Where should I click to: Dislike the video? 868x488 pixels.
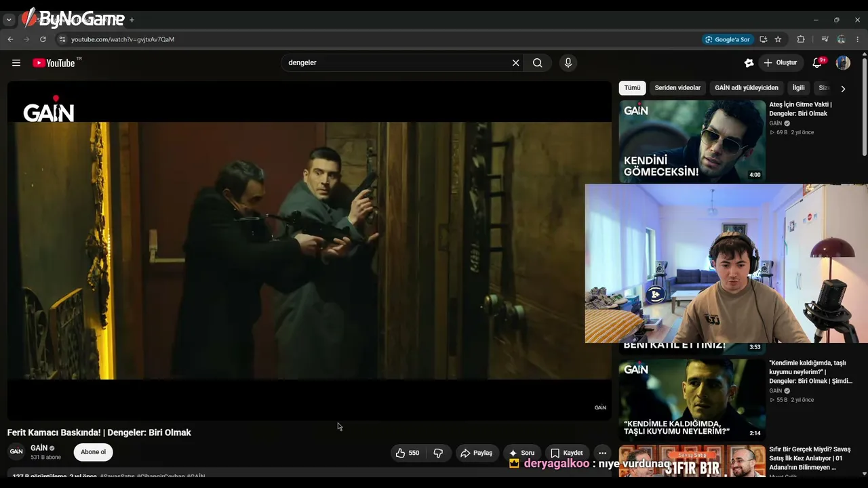coord(438,453)
